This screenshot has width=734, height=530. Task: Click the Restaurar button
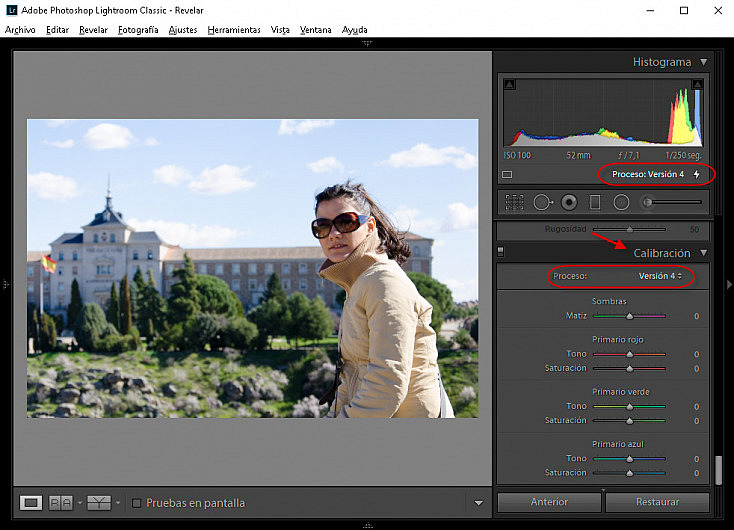(x=657, y=502)
